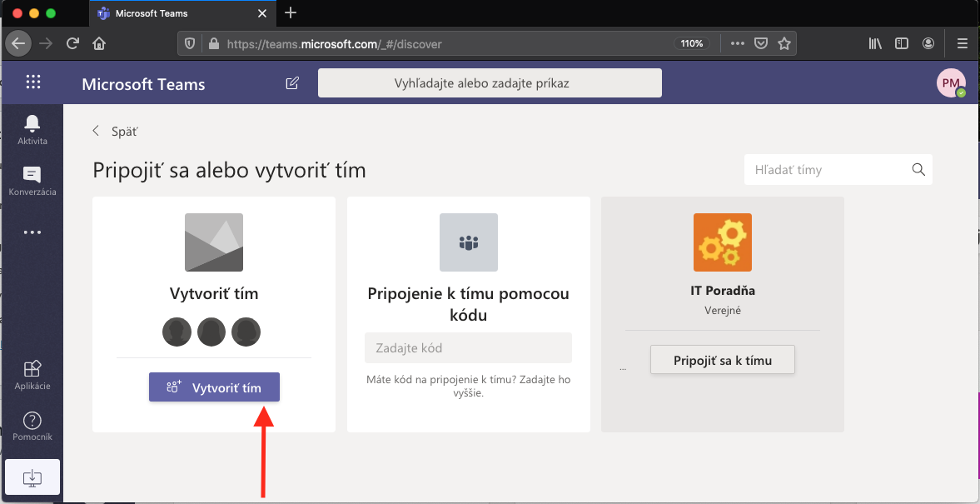
Task: Click the new chat compose icon
Action: 292,83
